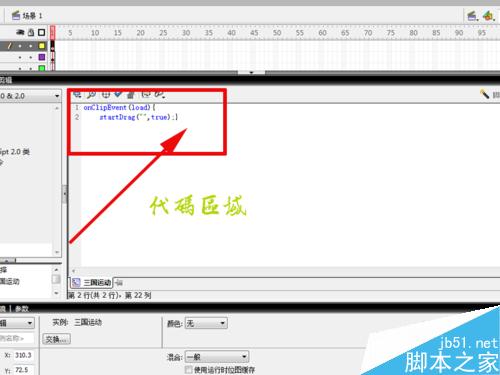Viewport: 500px width, 375px height.
Task: Select the 三国运动 script tab
Action: tap(91, 283)
